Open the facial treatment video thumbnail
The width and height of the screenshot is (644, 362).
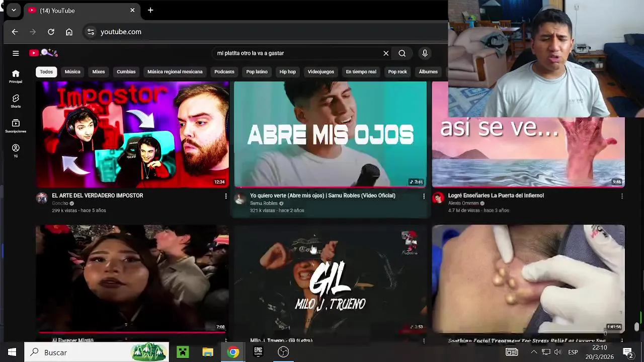(x=528, y=279)
